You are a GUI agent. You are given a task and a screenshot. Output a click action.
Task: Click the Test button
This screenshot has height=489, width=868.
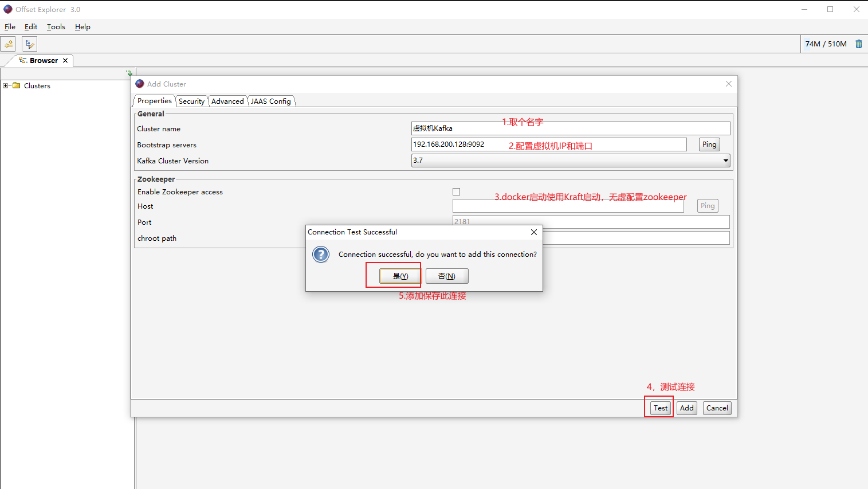(661, 408)
